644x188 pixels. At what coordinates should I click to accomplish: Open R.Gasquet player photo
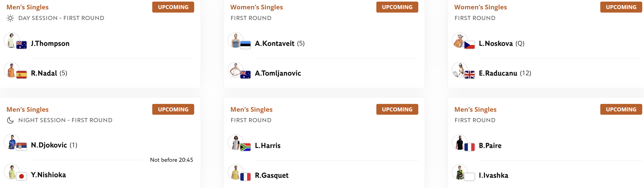click(235, 172)
